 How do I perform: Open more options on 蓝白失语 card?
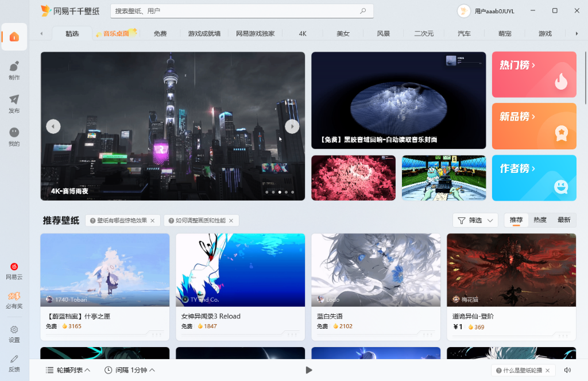coord(428,334)
